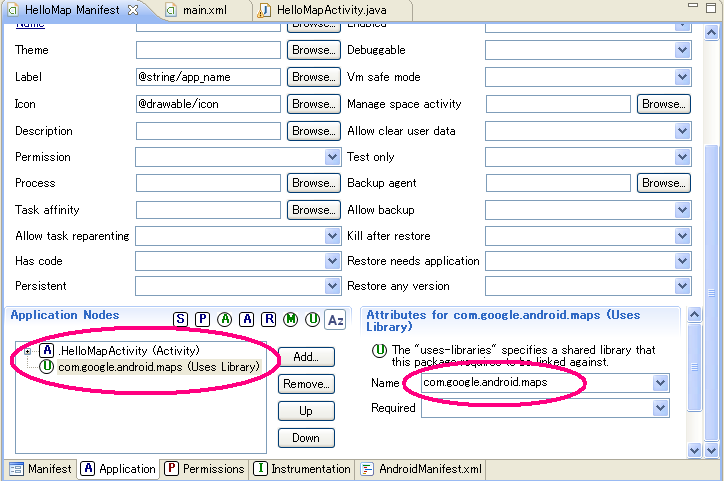This screenshot has height=481, width=724.
Task: Click the attributes panel scroll up arrow
Action: point(694,315)
